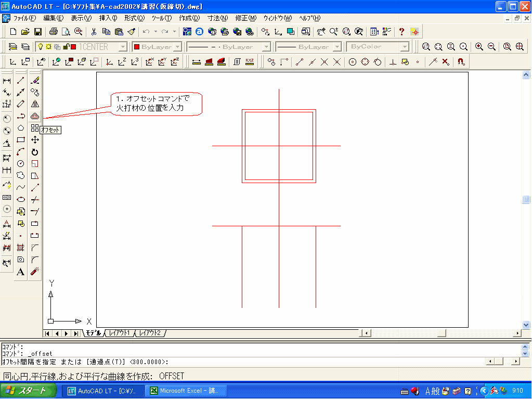This screenshot has width=532, height=399.
Task: Open the 編集(E) menu
Action: [53, 18]
